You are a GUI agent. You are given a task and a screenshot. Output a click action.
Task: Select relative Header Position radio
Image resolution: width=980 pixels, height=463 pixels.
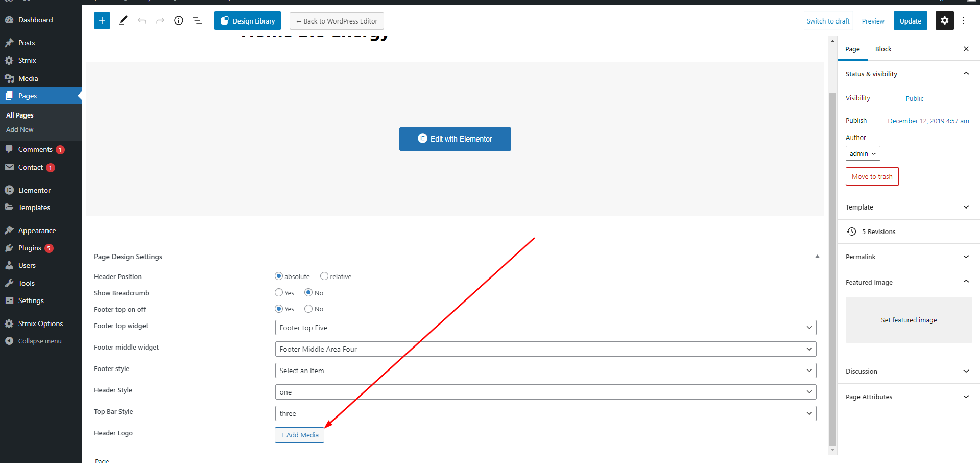point(324,276)
